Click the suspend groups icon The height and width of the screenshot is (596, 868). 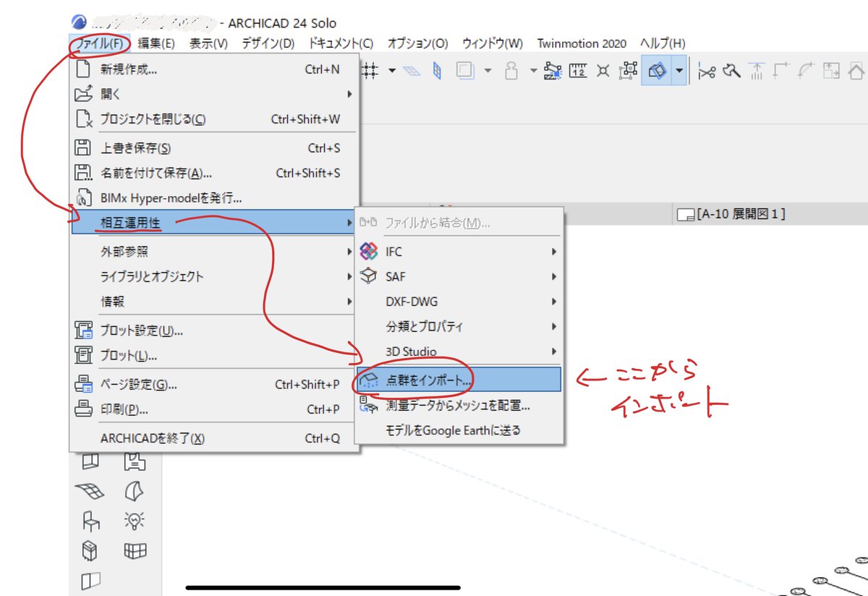click(629, 71)
